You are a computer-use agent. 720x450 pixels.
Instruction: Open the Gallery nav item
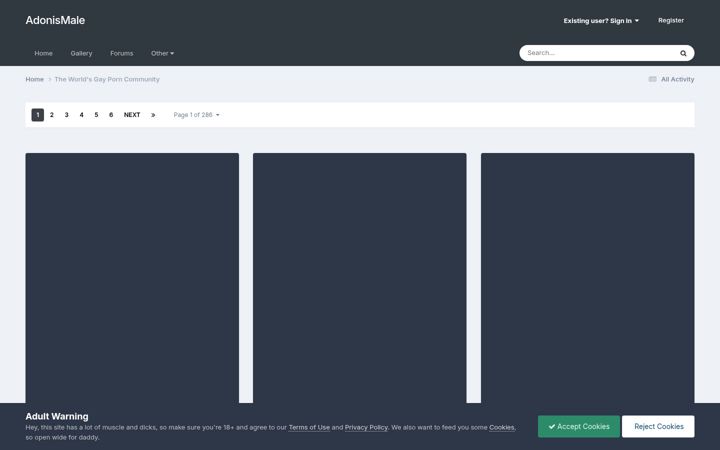(x=81, y=53)
